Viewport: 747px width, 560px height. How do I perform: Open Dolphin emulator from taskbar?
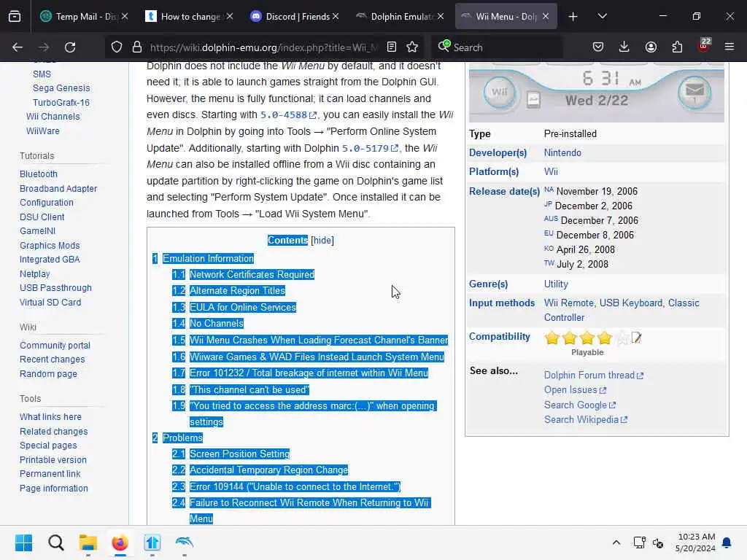tap(185, 542)
